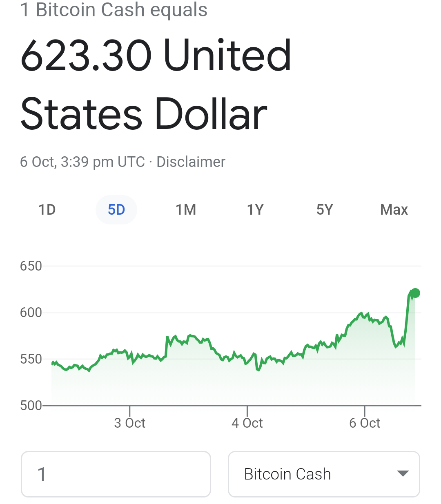Click the '1 Bitcoin Cash equals' text
This screenshot has height=504, width=441.
114,10
